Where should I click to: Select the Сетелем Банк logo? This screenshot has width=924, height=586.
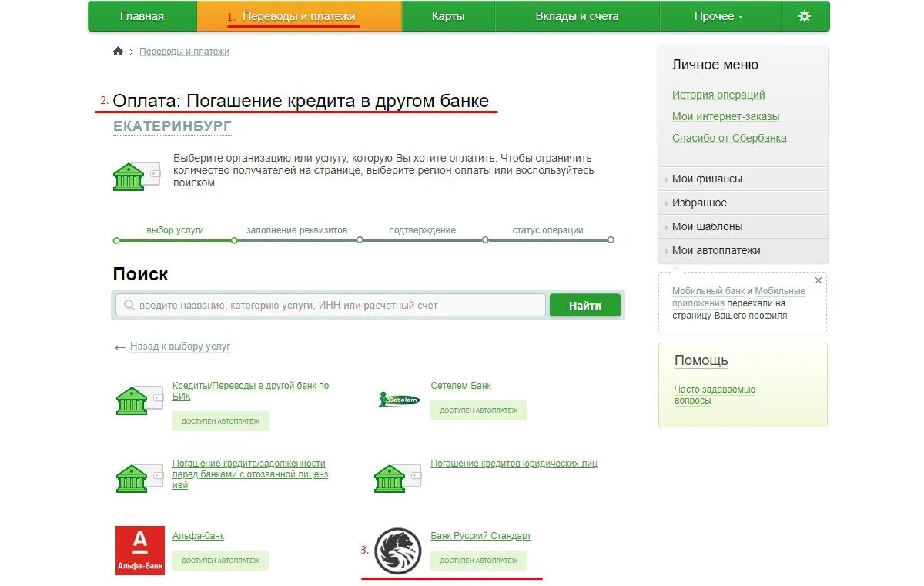coord(397,400)
